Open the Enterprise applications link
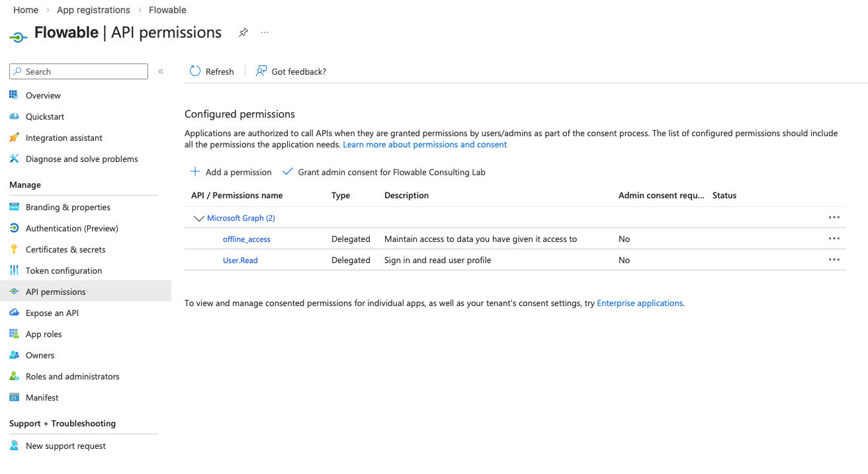868x474 pixels. [x=640, y=303]
